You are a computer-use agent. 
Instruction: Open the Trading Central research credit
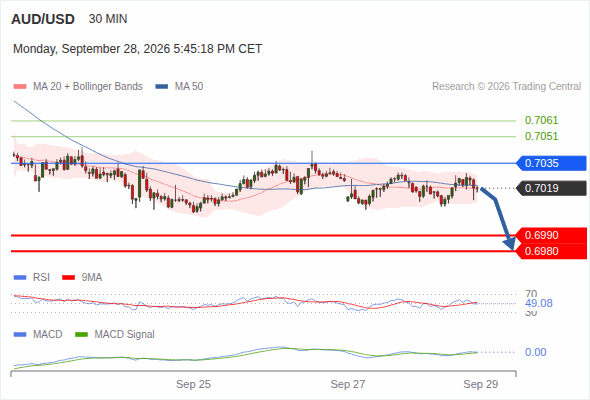[x=506, y=87]
